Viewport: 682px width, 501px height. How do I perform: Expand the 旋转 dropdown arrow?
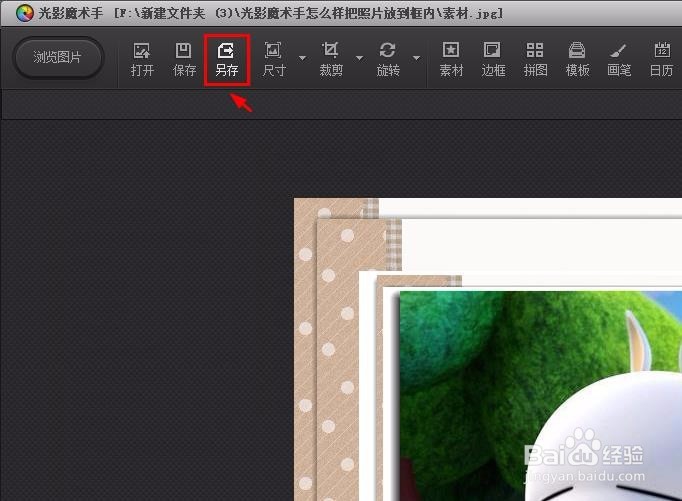pyautogui.click(x=417, y=58)
